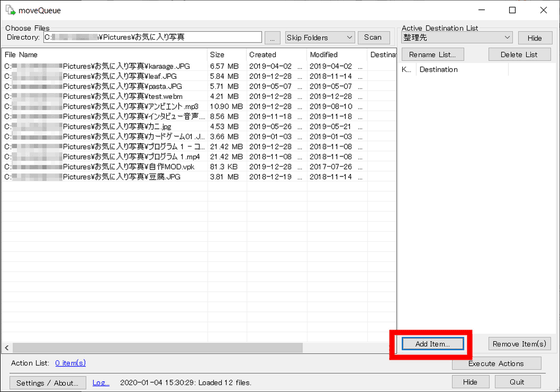Select the karaage.JPG file row
This screenshot has width=560, height=392.
pos(199,66)
